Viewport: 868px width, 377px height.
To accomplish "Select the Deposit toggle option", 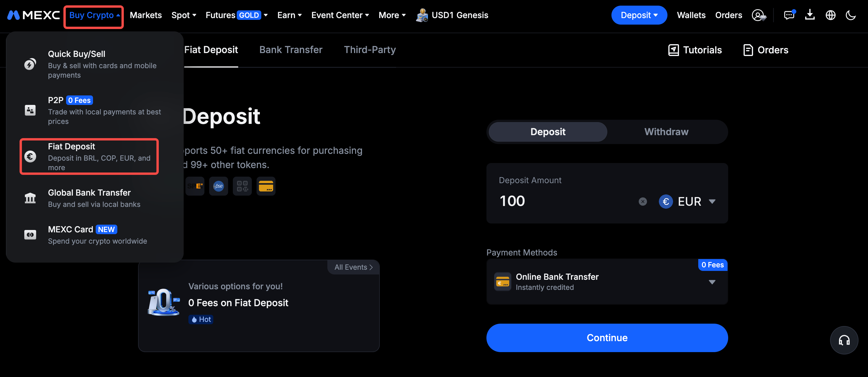I will (x=547, y=132).
